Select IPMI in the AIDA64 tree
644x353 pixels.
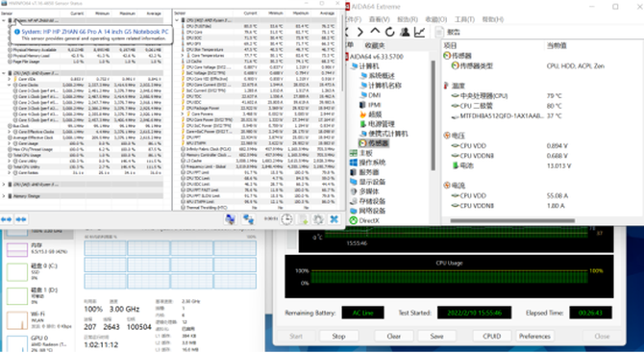(371, 105)
